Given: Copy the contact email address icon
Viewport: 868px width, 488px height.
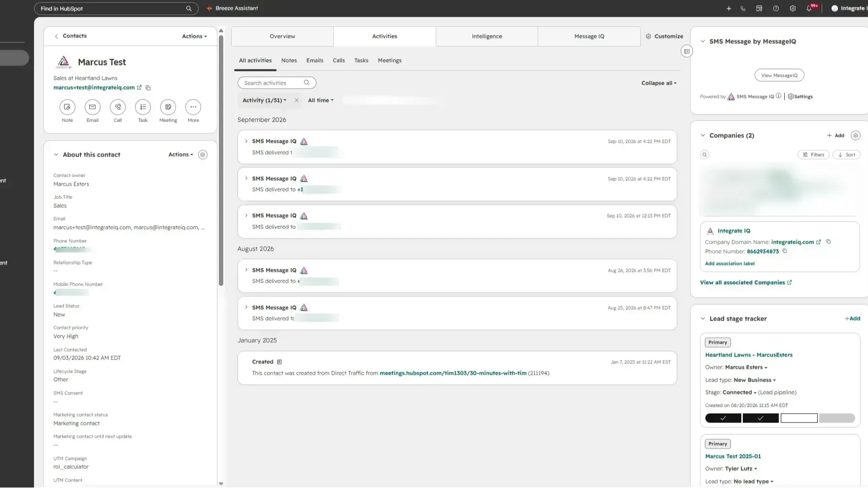Looking at the screenshot, I should tap(148, 88).
